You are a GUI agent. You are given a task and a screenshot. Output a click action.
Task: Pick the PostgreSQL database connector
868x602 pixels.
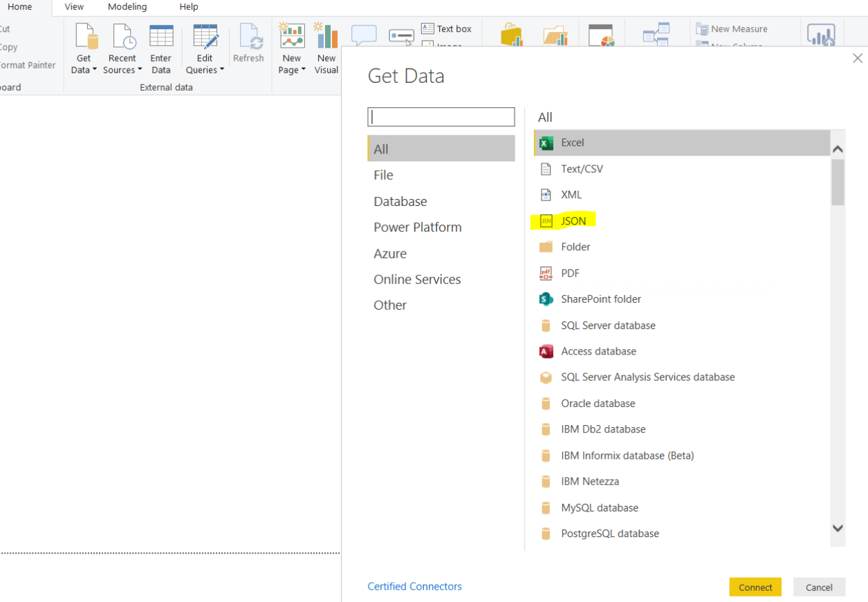pos(681,534)
